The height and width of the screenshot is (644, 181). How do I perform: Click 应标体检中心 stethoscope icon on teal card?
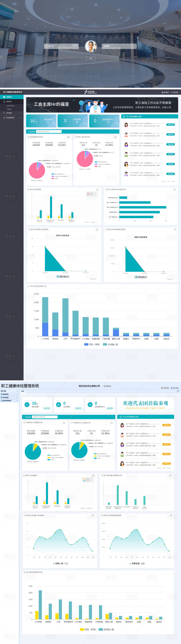[108, 122]
